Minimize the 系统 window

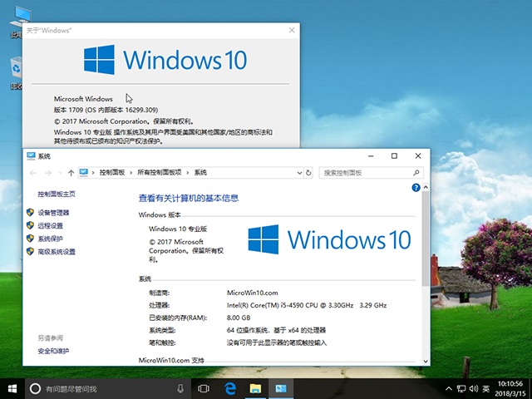(371, 156)
